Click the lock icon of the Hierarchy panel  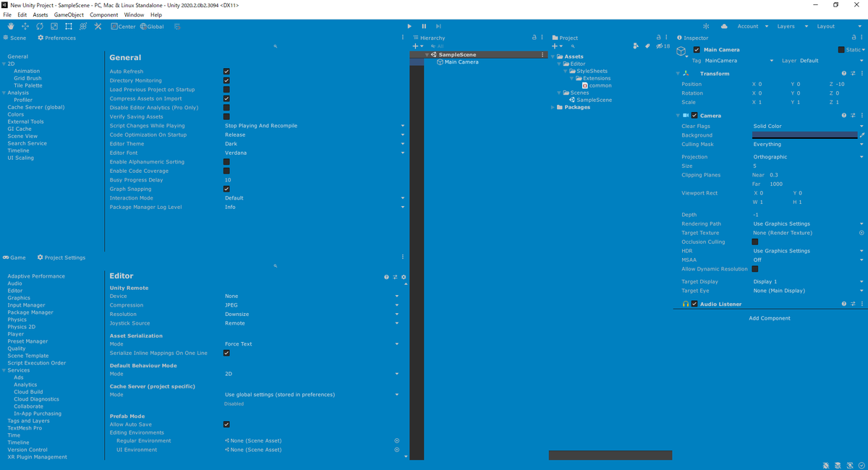coord(534,38)
